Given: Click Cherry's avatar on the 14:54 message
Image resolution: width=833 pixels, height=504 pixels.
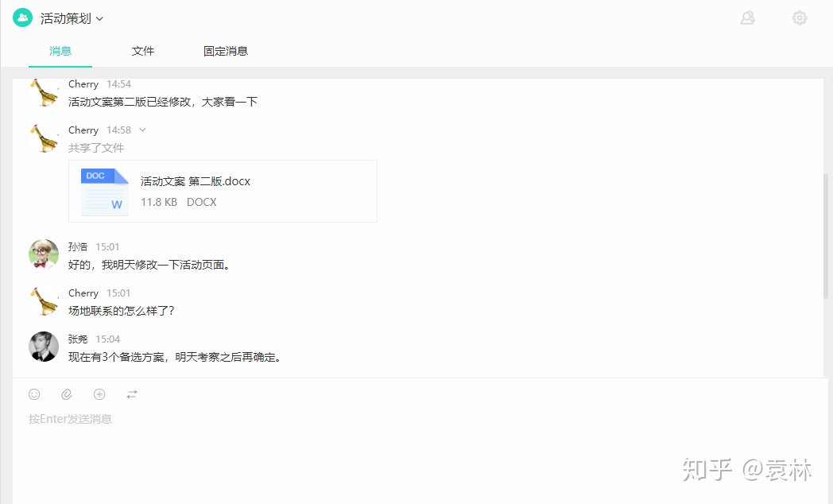Looking at the screenshot, I should click(x=44, y=92).
